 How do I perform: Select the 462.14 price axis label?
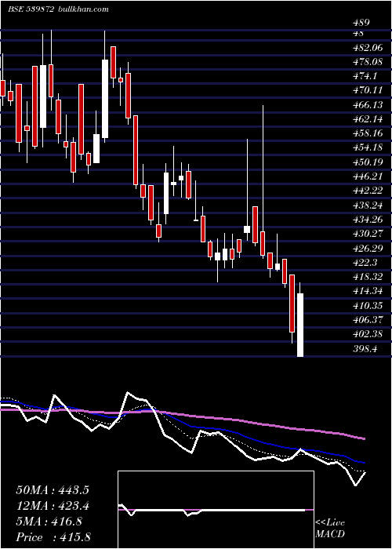[368, 119]
